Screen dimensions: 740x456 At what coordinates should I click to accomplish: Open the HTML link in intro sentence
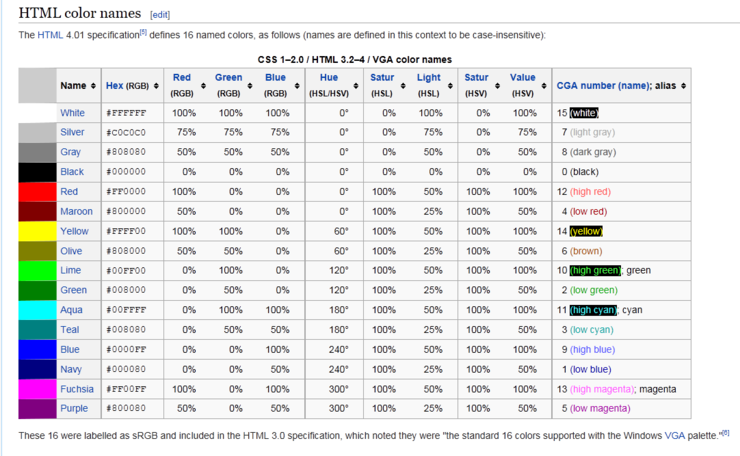(x=50, y=35)
